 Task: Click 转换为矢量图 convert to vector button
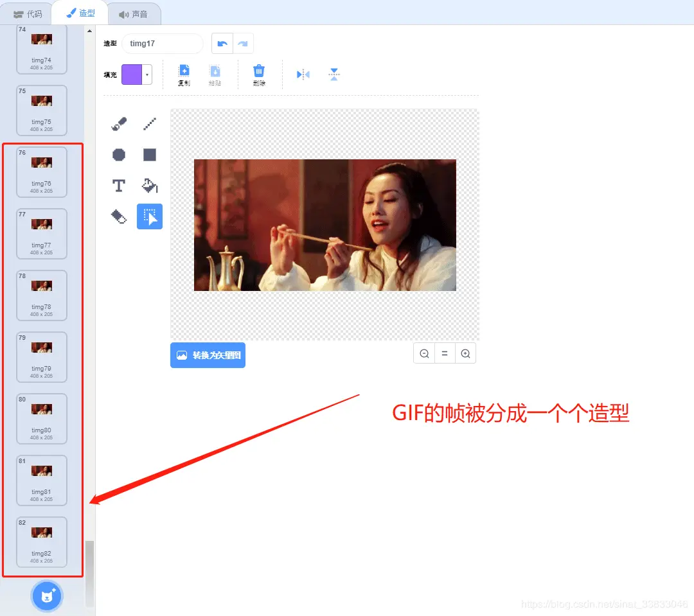[208, 355]
